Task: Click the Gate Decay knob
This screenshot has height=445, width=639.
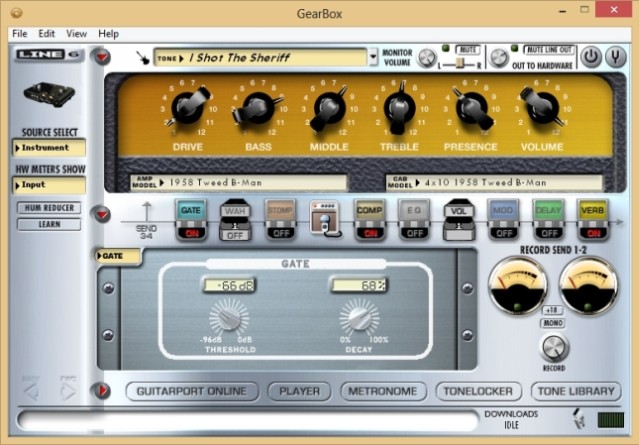Action: tap(359, 318)
